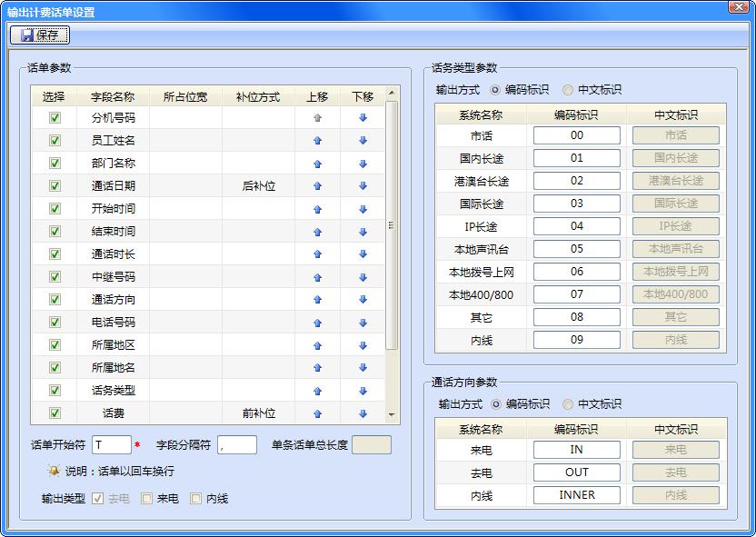Select 编码标识 radio in 通话方向参数
This screenshot has width=756, height=537.
(495, 404)
